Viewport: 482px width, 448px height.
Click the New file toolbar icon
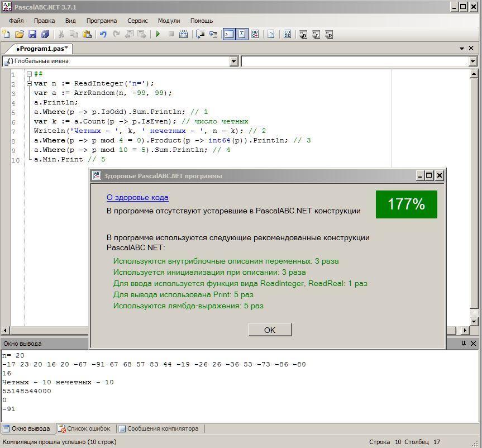coord(6,34)
